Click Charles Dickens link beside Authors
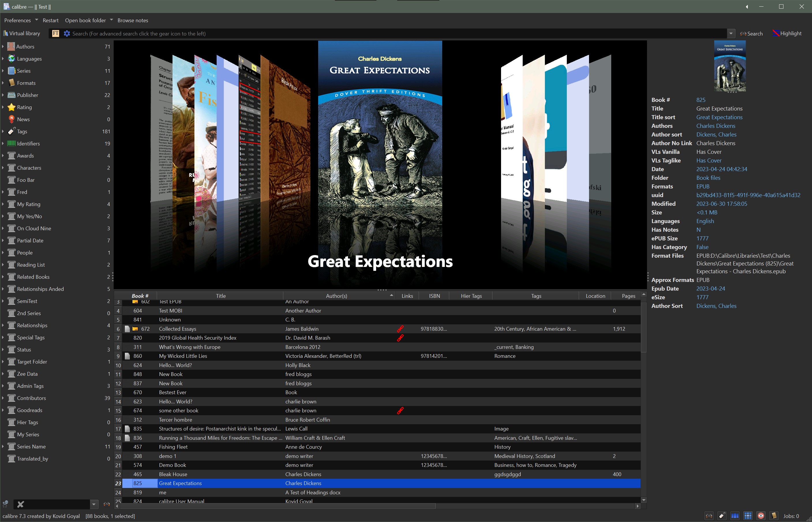The height and width of the screenshot is (522, 812). point(715,126)
